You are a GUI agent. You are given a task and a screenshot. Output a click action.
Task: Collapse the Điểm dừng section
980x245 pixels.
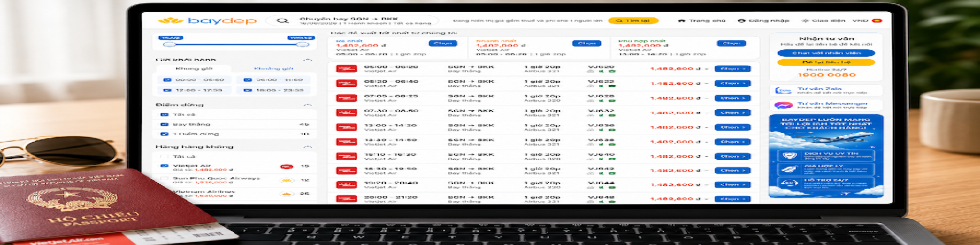(308, 105)
